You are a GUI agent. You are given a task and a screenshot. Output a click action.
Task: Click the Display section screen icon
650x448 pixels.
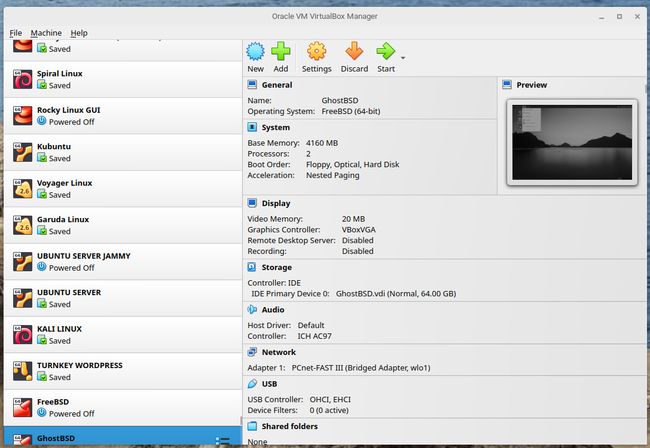pyautogui.click(x=252, y=203)
